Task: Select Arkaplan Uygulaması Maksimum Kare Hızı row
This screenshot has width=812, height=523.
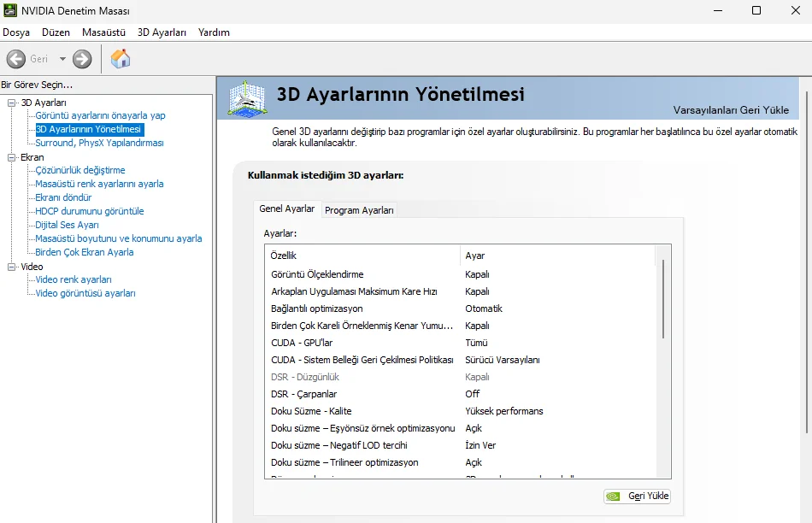Action: [x=462, y=291]
